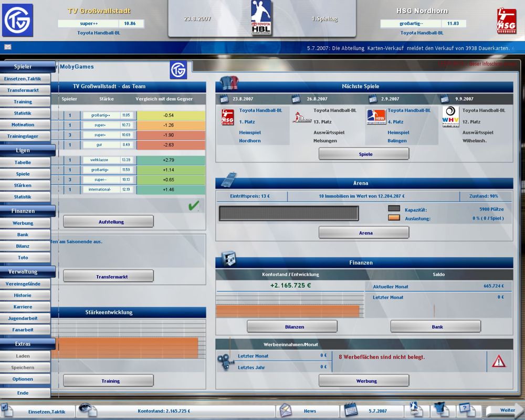Click the orange Auslastung legend swatch

coord(394,218)
